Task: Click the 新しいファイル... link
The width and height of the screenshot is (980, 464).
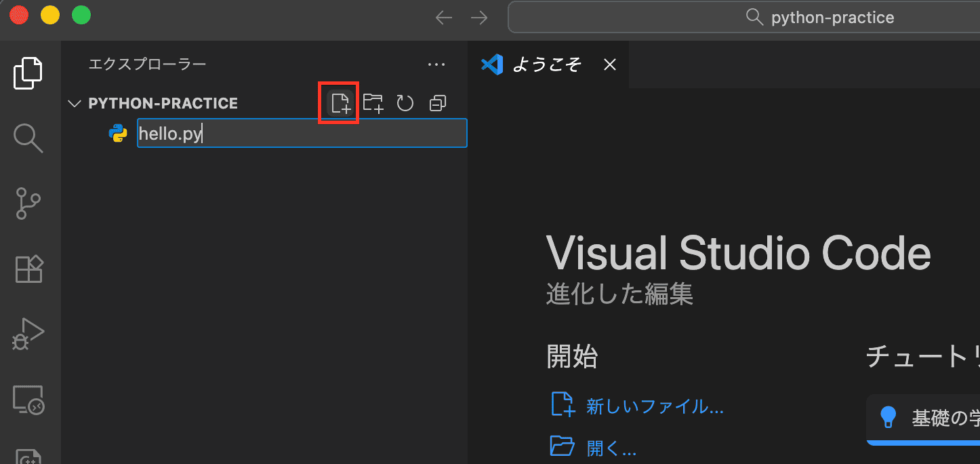Action: [x=654, y=407]
